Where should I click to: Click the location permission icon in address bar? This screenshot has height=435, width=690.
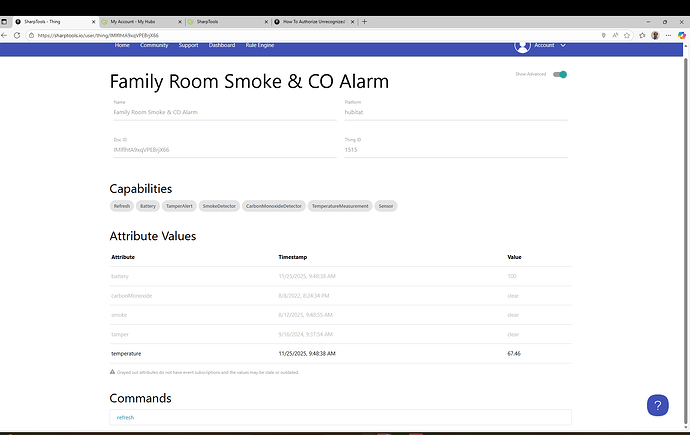[x=603, y=35]
